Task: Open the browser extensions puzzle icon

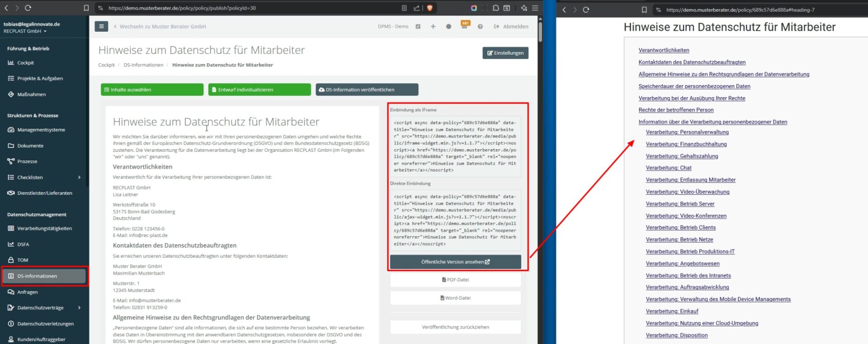Action: click(495, 8)
